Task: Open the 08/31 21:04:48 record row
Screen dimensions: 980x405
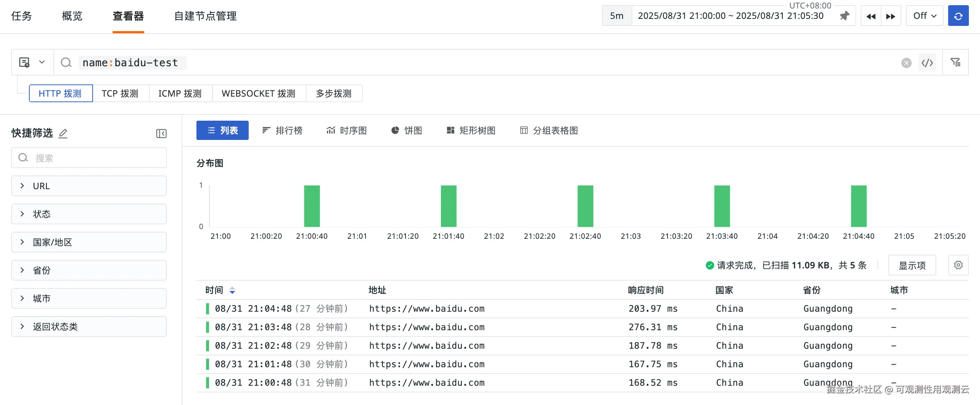Action: (x=582, y=308)
